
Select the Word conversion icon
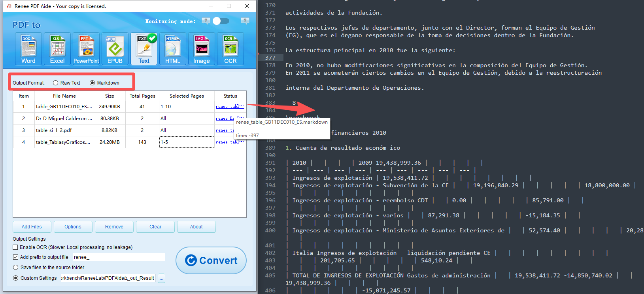[28, 49]
